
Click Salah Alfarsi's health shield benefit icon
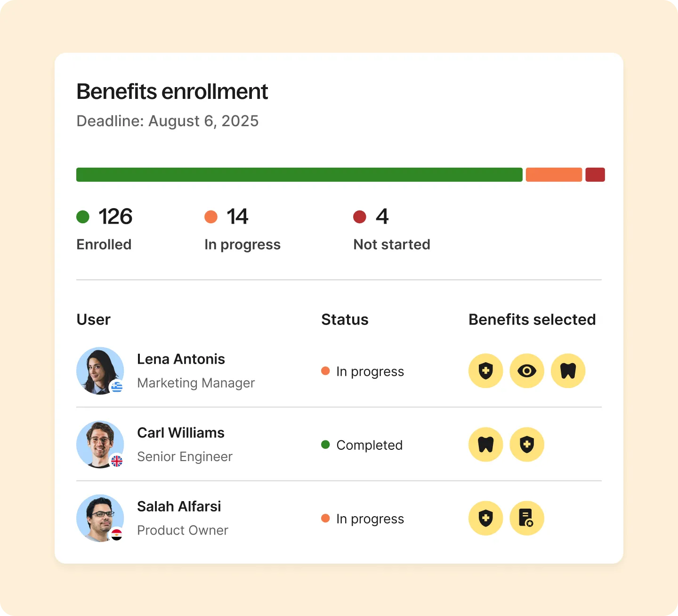pyautogui.click(x=485, y=519)
